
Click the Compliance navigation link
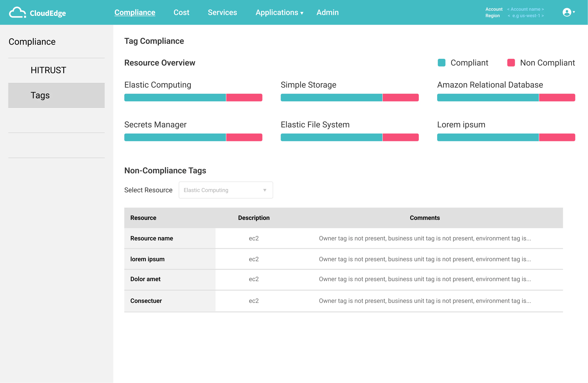point(135,12)
